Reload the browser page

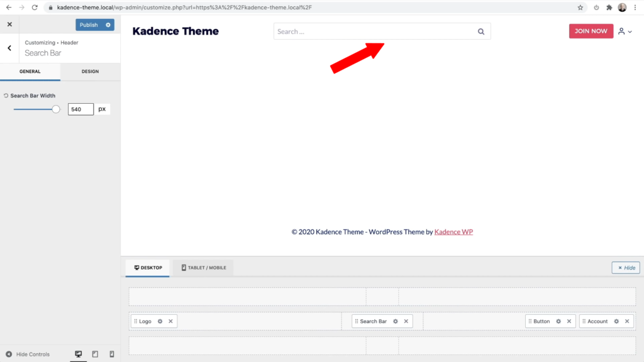(35, 8)
